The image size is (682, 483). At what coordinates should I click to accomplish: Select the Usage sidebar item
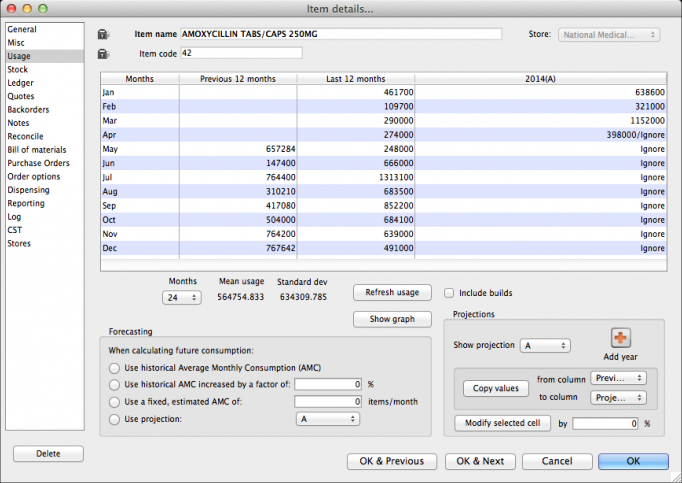(45, 56)
